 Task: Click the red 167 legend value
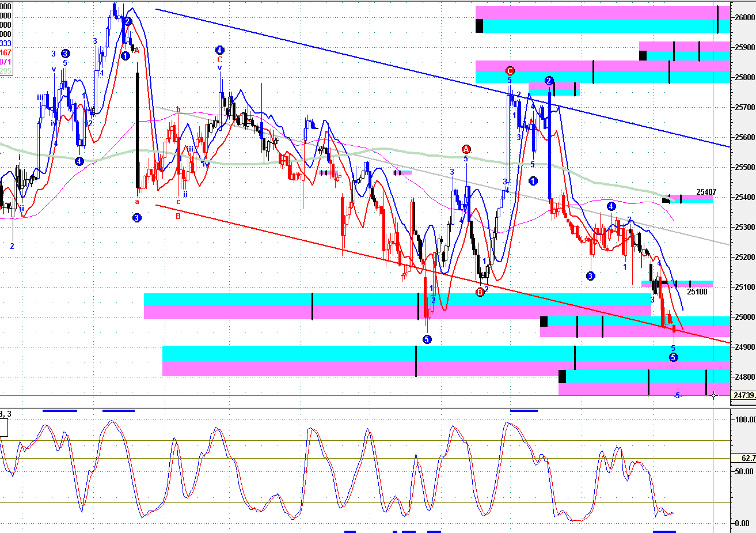click(5, 52)
